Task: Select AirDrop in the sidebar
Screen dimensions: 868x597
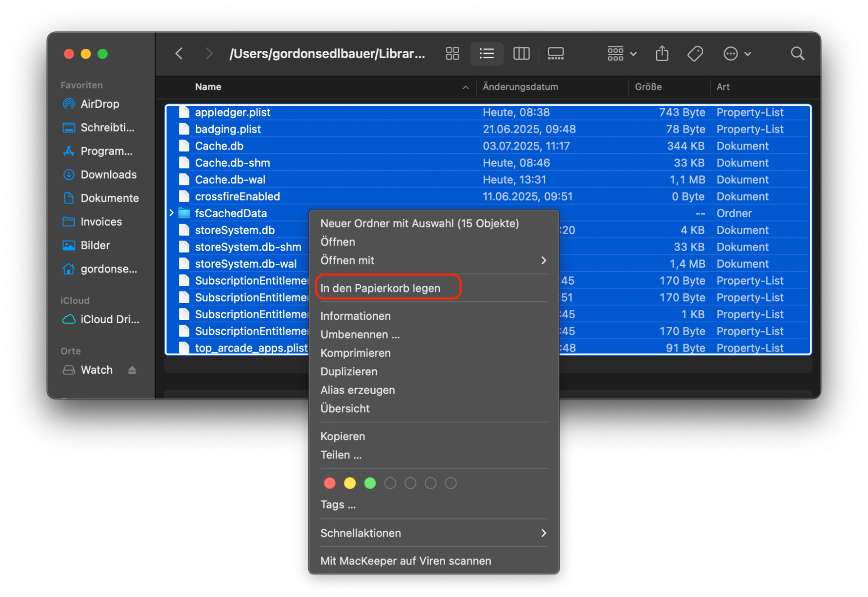Action: (x=99, y=104)
